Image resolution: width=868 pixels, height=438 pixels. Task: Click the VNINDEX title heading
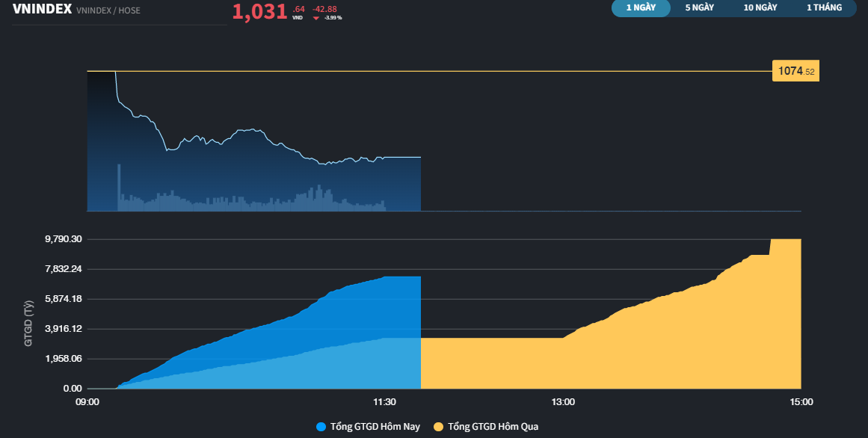pyautogui.click(x=42, y=10)
